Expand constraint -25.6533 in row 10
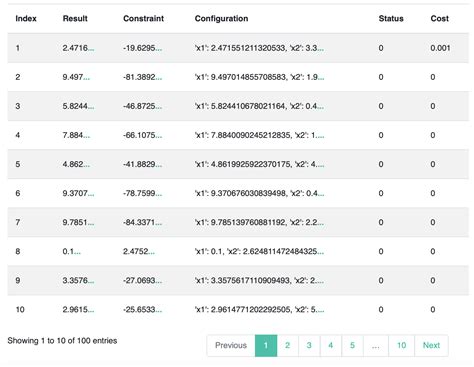Screen dimensions: 474x367 tap(159, 310)
